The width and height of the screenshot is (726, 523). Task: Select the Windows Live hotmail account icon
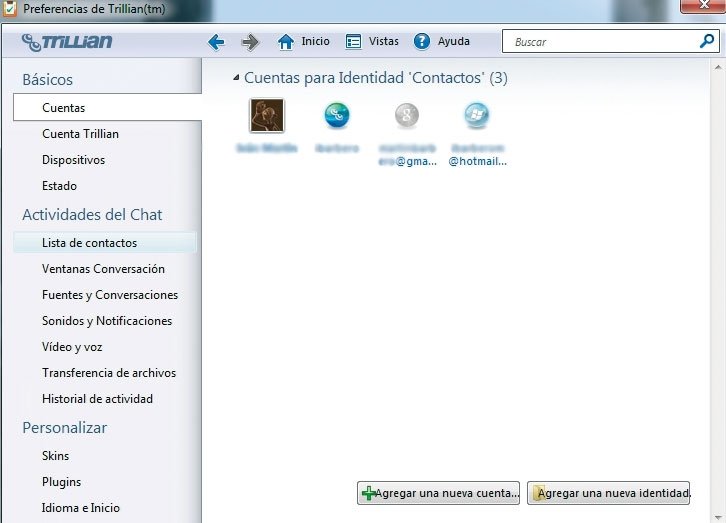476,115
